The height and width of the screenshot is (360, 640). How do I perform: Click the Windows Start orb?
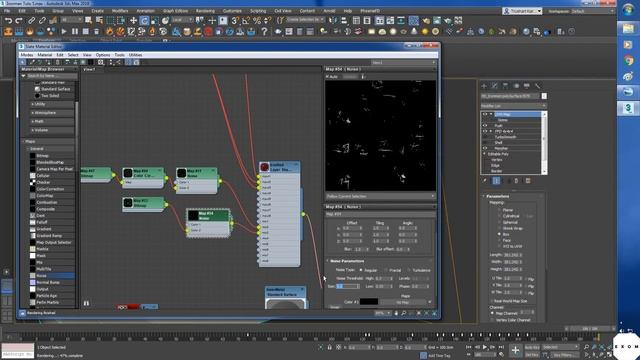tap(628, 9)
